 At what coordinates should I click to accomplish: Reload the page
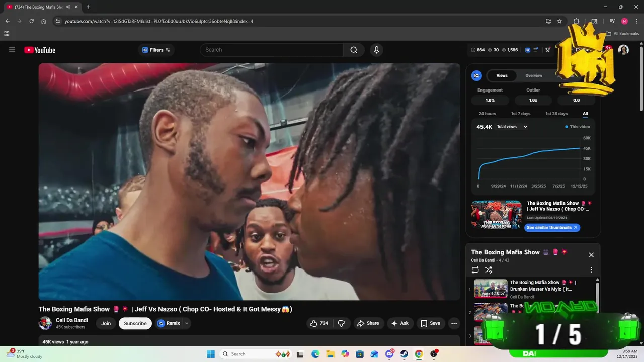click(31, 21)
